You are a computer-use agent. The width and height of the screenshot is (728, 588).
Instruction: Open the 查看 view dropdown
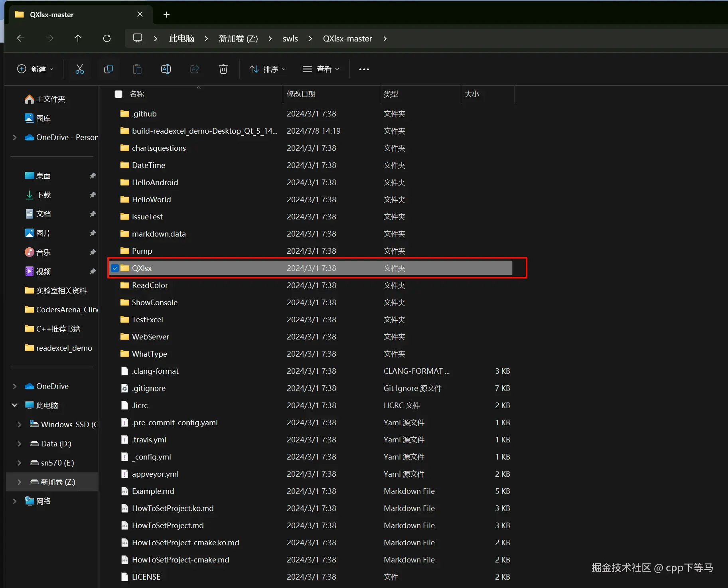click(x=321, y=69)
